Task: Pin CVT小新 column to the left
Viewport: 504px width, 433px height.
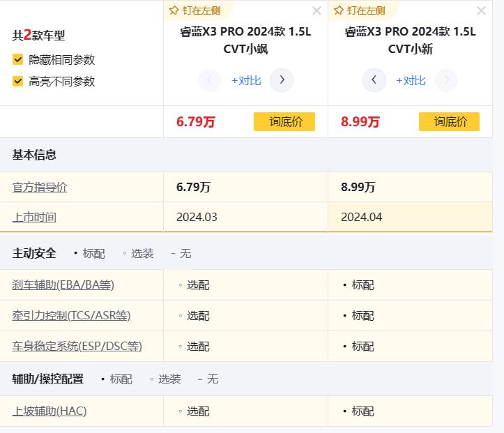Action: click(360, 10)
